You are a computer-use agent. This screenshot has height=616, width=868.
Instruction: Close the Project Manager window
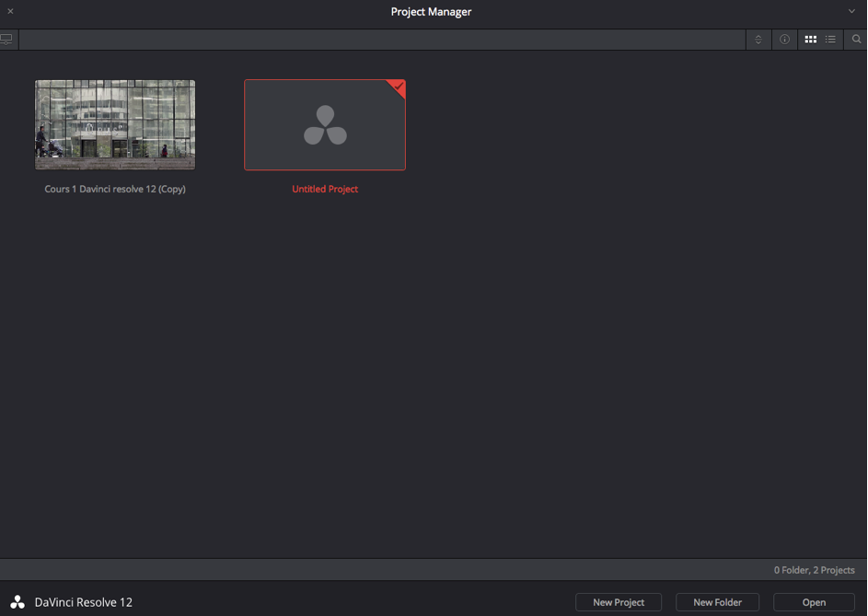click(10, 12)
